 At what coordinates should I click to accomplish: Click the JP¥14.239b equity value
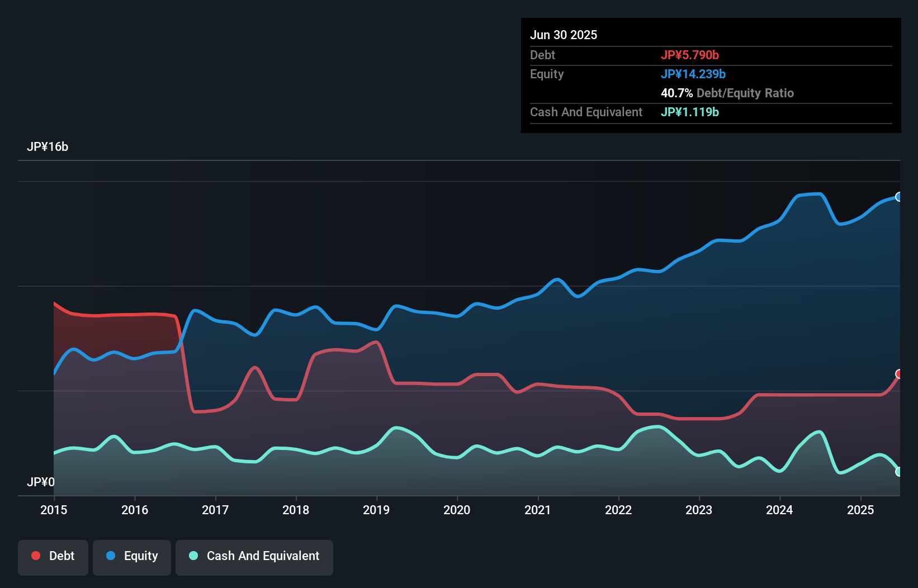coord(693,74)
